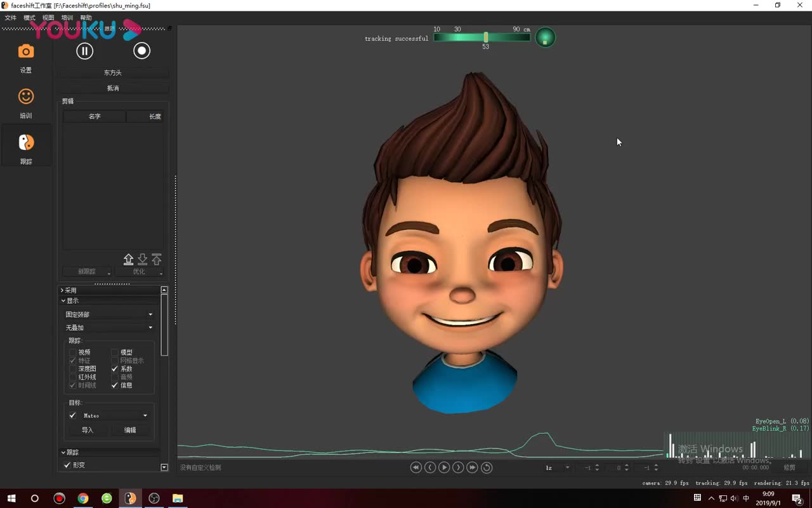Enable the 视频 video checkbox
This screenshot has height=508, width=812.
(72, 352)
